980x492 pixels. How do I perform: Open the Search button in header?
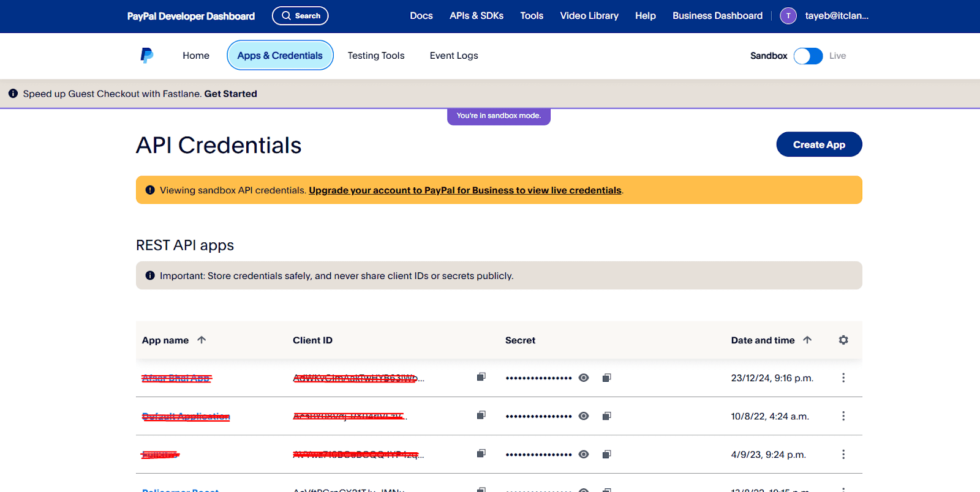tap(300, 16)
